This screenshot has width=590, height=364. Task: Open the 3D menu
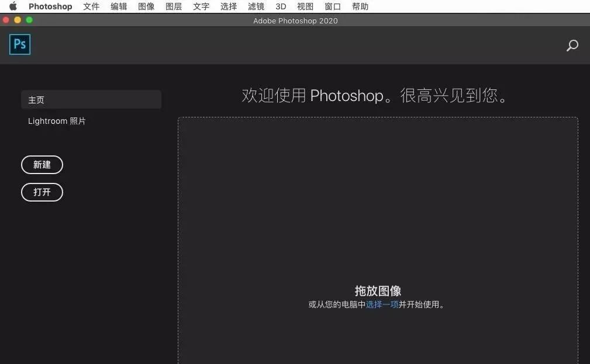tap(281, 6)
